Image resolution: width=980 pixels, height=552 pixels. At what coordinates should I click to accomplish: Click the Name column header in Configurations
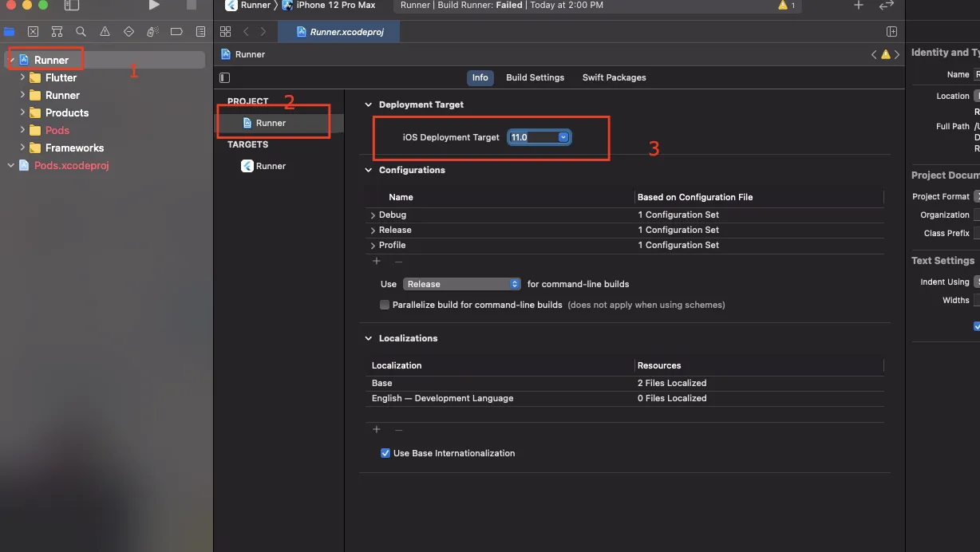pos(401,197)
